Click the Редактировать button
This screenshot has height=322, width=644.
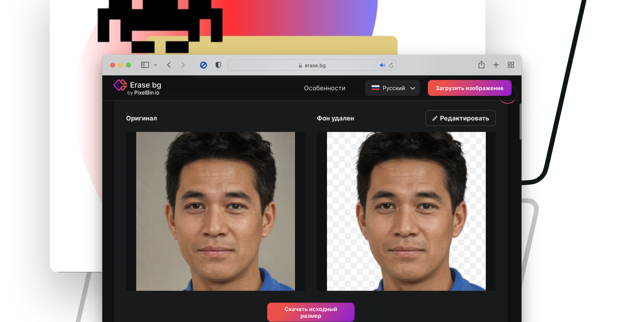[x=460, y=118]
